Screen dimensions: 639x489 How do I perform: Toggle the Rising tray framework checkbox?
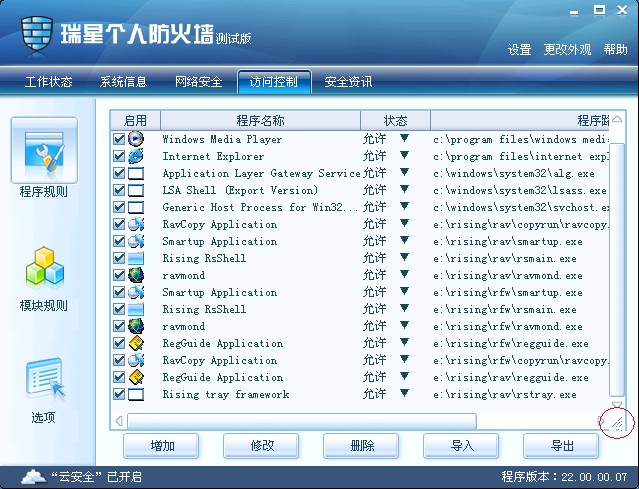(119, 394)
